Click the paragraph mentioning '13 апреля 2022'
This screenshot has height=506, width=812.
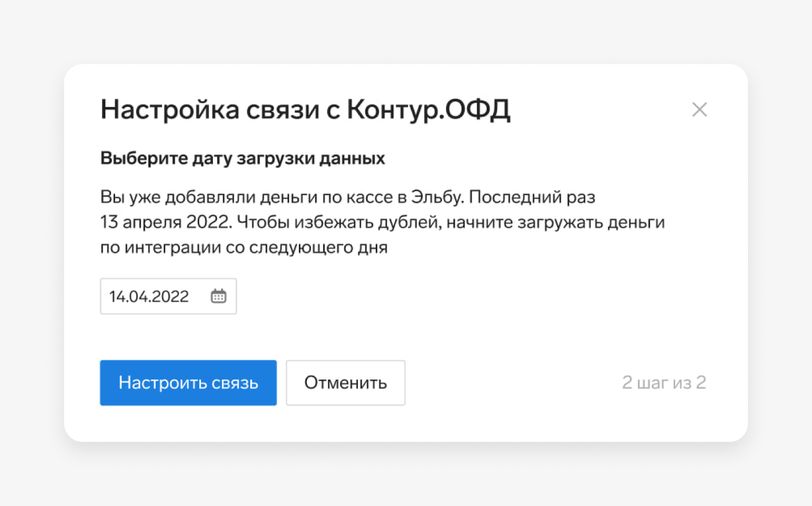pyautogui.click(x=383, y=222)
